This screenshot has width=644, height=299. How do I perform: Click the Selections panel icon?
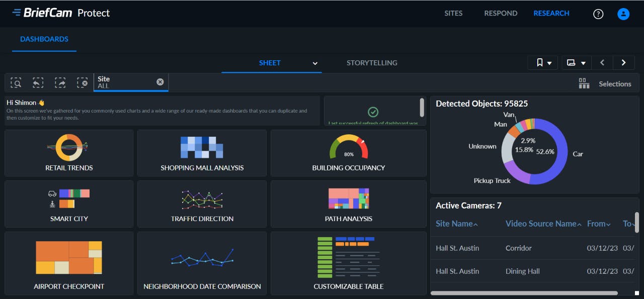coord(584,83)
